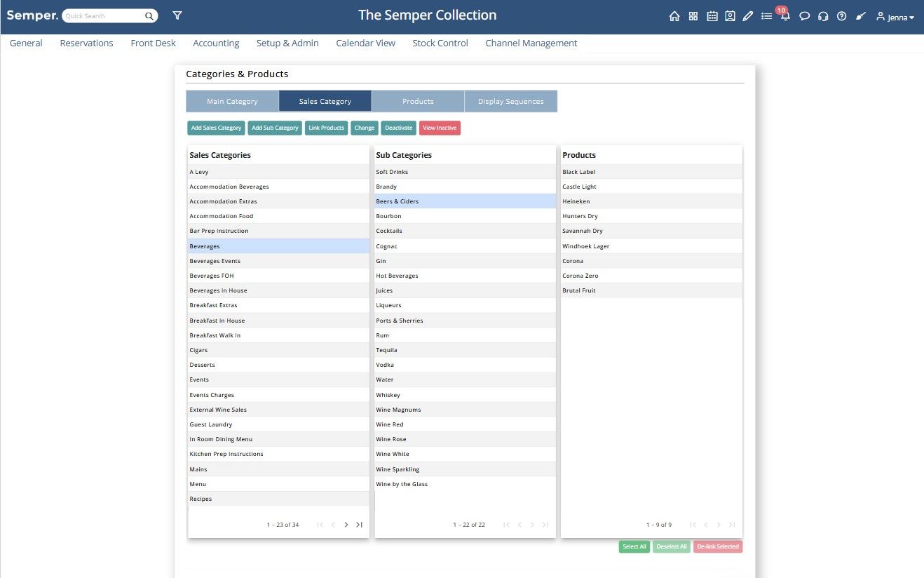Click the search magnifier icon

[149, 16]
